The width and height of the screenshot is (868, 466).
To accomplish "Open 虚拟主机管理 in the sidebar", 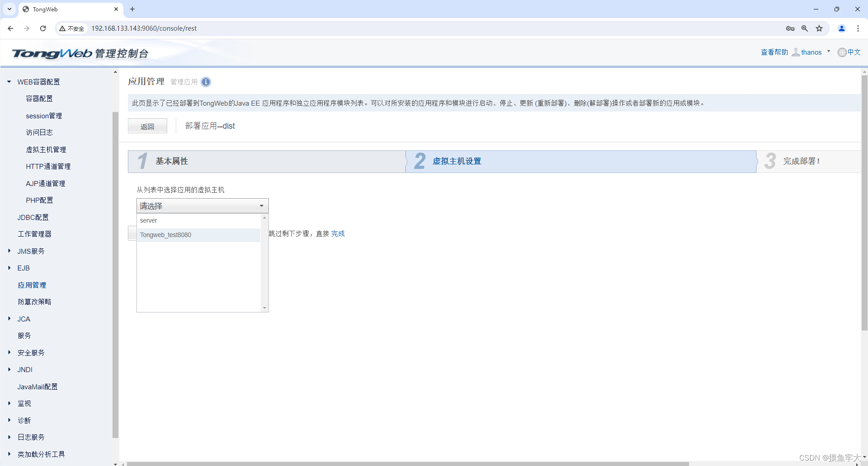I will coord(46,149).
